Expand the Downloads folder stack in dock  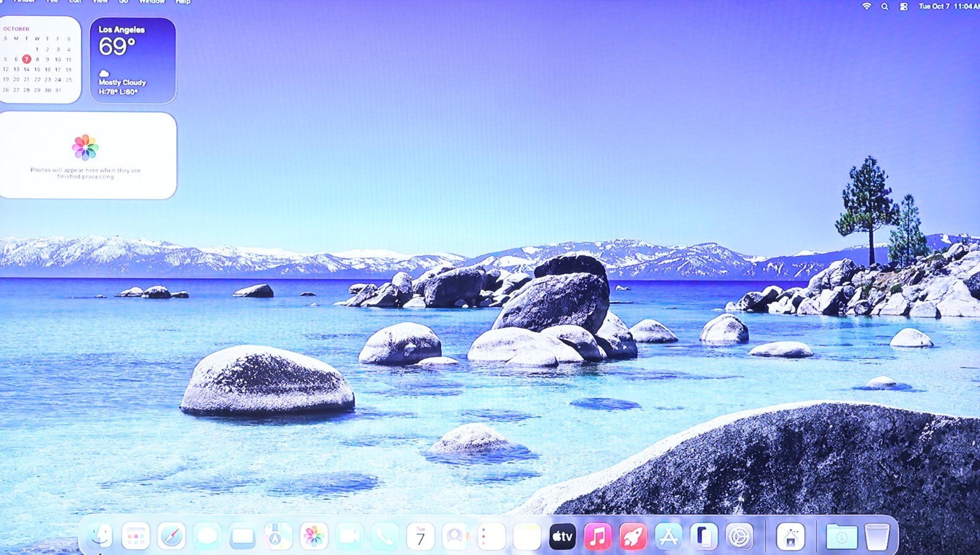[x=842, y=537]
